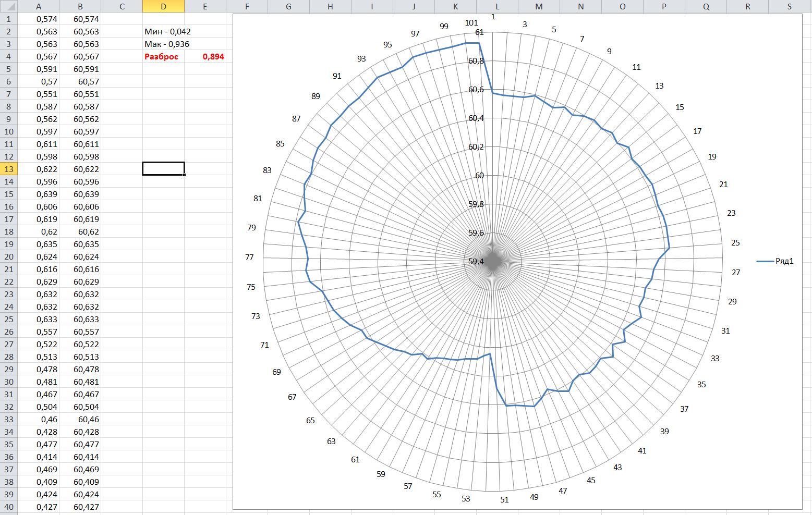Select column B header
812x515 pixels.
(x=80, y=6)
